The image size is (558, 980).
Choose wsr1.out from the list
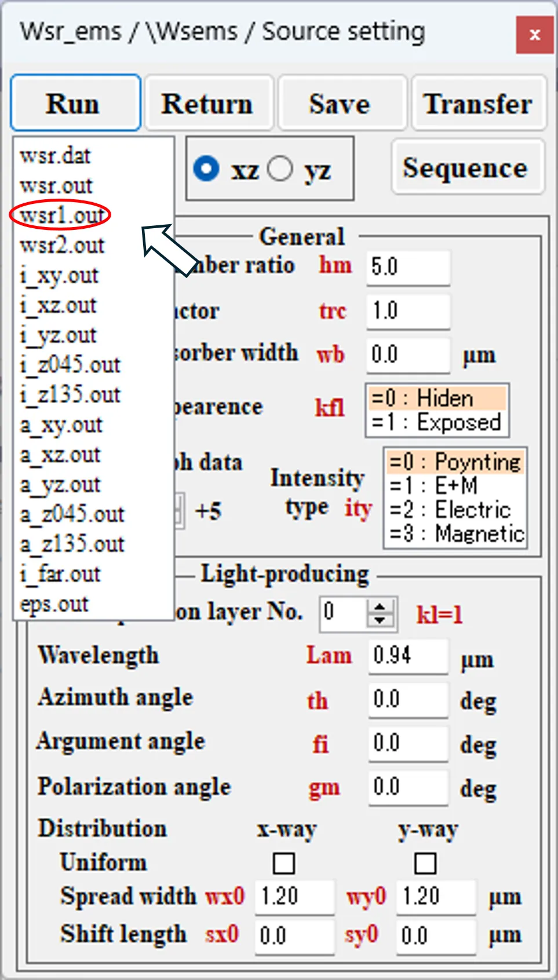tap(61, 215)
